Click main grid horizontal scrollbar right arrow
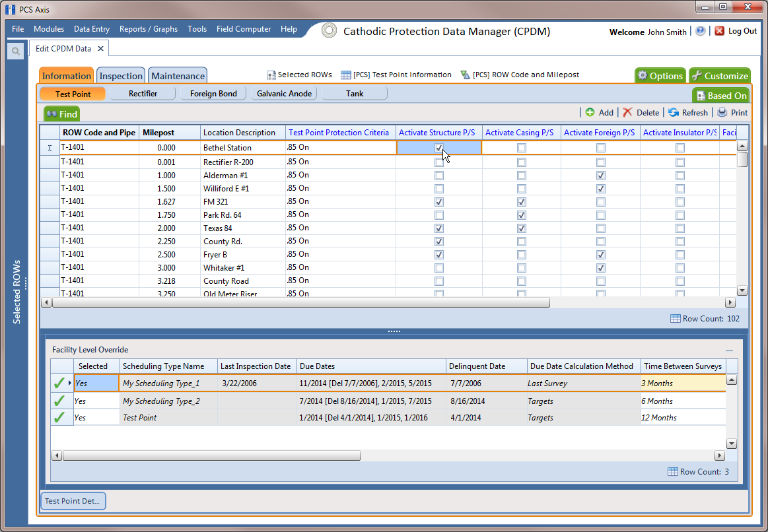This screenshot has width=768, height=532. tap(730, 302)
